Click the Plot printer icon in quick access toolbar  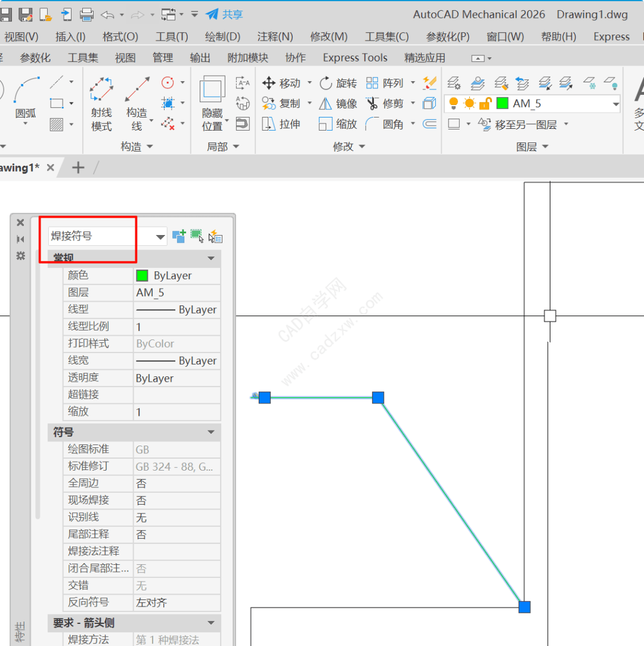(86, 14)
